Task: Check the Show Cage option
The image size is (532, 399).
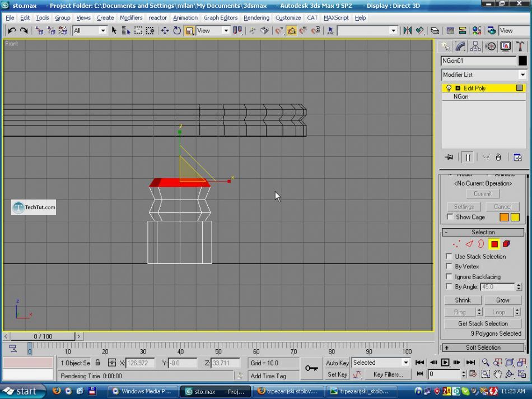Action: [x=450, y=217]
